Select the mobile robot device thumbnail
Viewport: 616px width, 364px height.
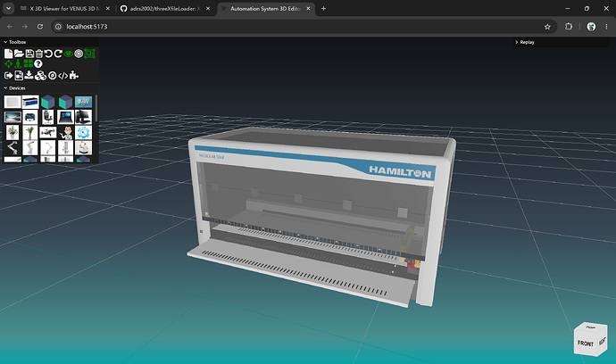(83, 147)
